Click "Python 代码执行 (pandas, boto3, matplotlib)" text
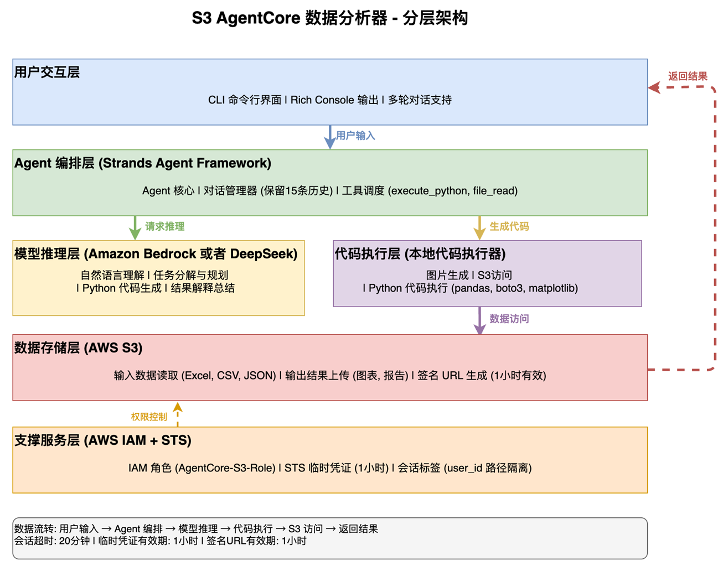This screenshot has height=571, width=728. pos(473,288)
